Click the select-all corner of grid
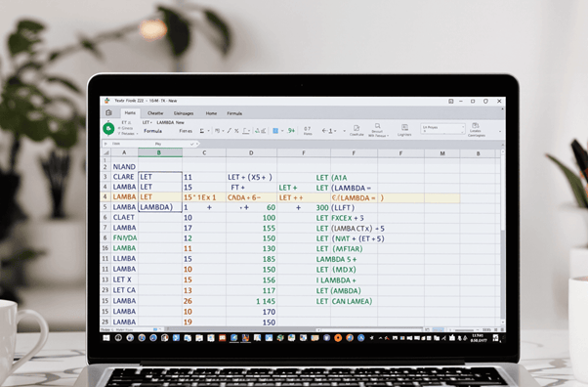 pos(106,152)
